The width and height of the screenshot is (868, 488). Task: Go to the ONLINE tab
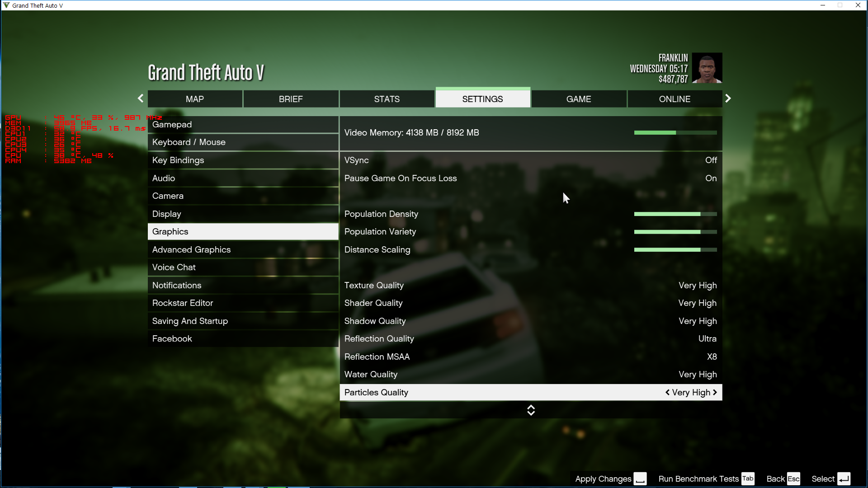point(675,99)
